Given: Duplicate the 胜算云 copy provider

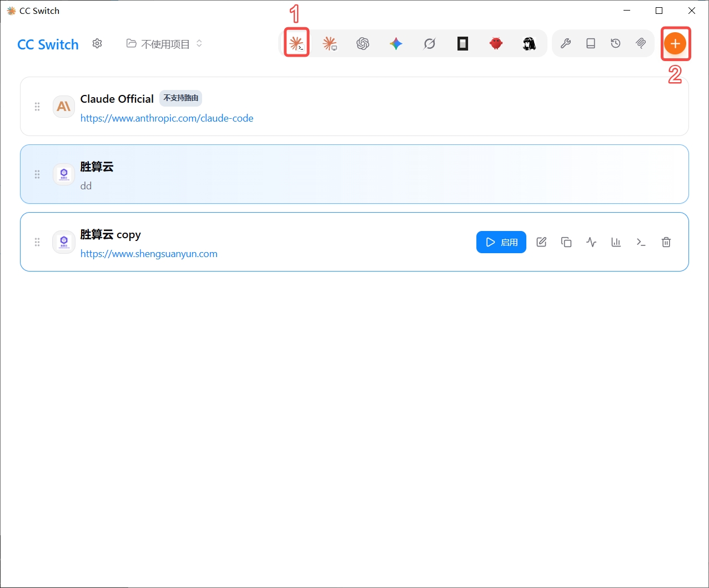Looking at the screenshot, I should pos(566,242).
